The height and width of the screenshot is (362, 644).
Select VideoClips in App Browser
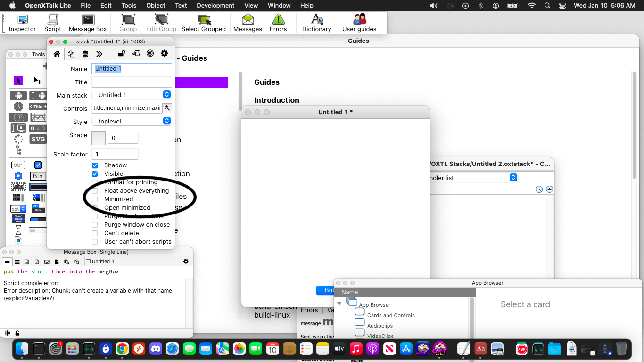pos(380,336)
